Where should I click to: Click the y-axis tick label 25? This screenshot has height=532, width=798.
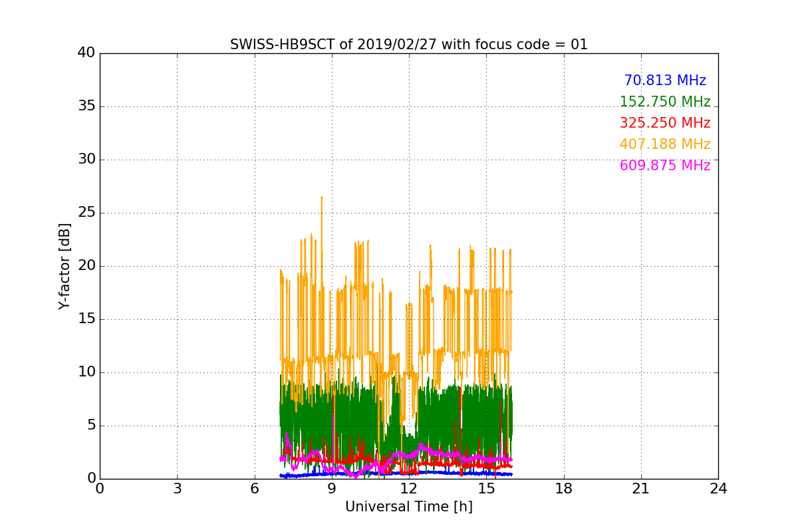pyautogui.click(x=86, y=213)
